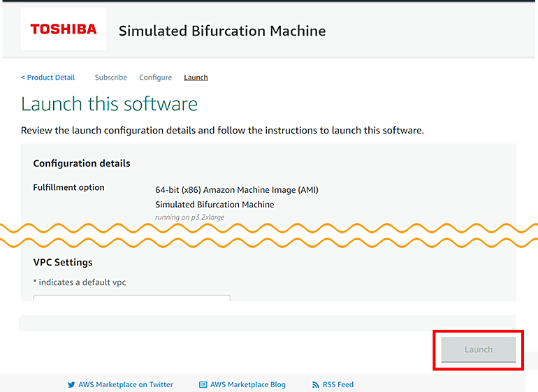Click Simulated Bifurcation Machine under Fulfillment option
538x392 pixels.
tap(215, 205)
